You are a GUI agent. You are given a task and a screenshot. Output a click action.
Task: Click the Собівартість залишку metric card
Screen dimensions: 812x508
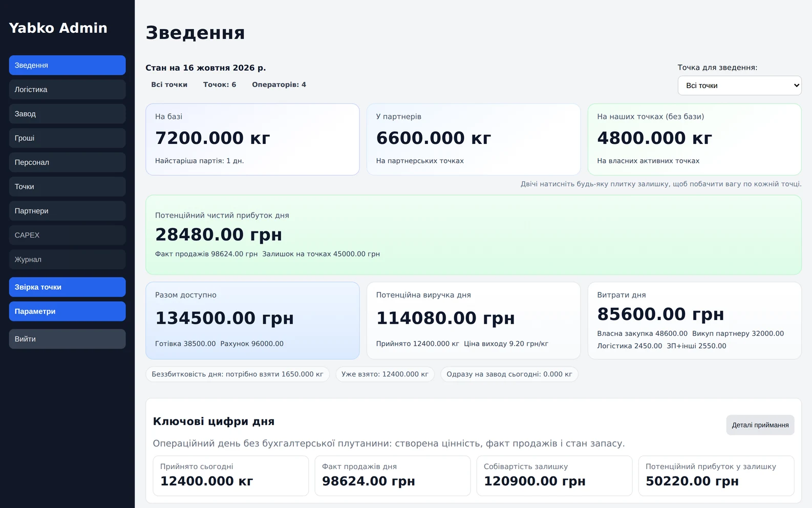pyautogui.click(x=554, y=476)
